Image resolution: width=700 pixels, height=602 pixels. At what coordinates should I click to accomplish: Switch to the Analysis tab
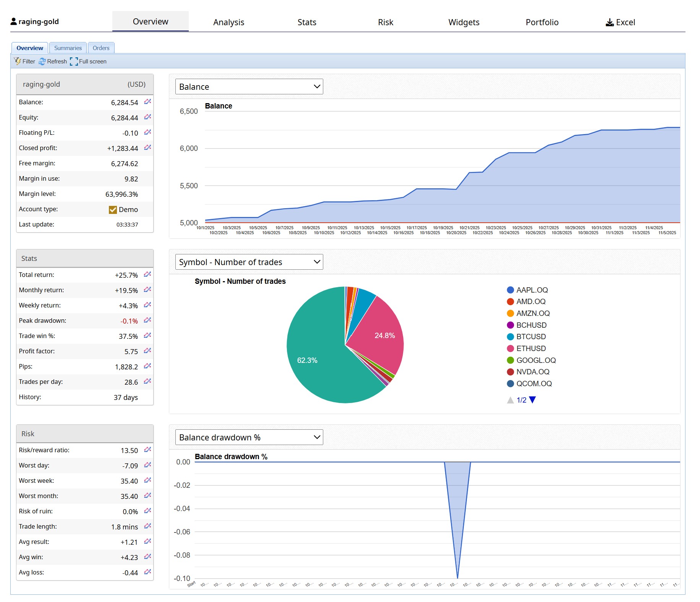tap(228, 22)
